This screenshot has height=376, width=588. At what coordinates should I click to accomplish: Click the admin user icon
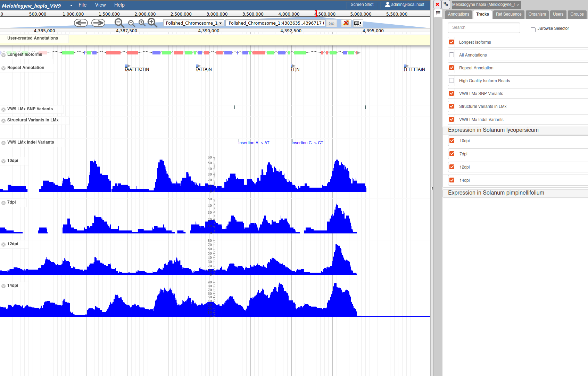tap(387, 5)
